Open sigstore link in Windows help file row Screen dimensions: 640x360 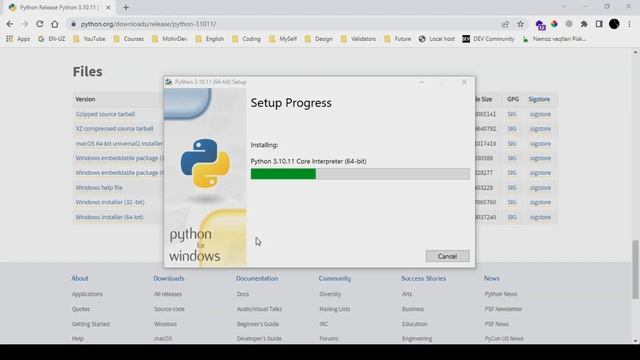click(x=540, y=188)
